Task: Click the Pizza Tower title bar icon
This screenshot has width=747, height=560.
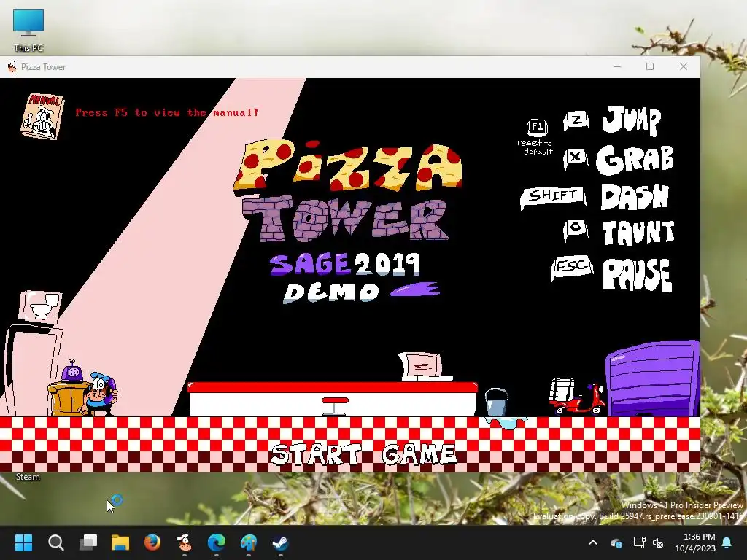Action: pyautogui.click(x=12, y=66)
